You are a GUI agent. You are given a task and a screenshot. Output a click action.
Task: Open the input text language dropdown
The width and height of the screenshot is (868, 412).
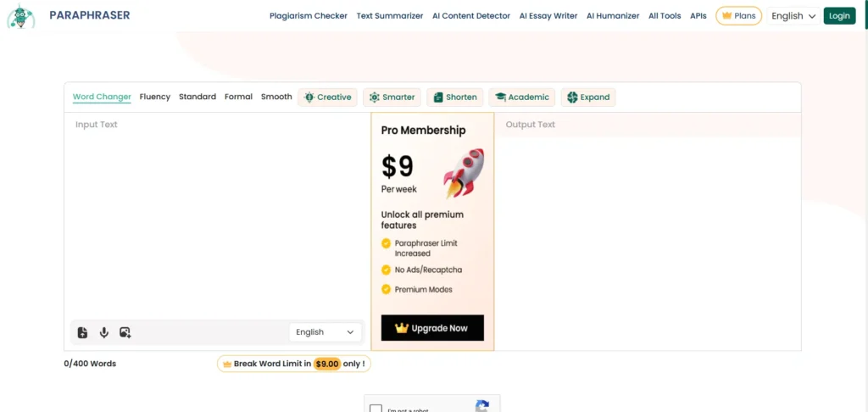[325, 332]
